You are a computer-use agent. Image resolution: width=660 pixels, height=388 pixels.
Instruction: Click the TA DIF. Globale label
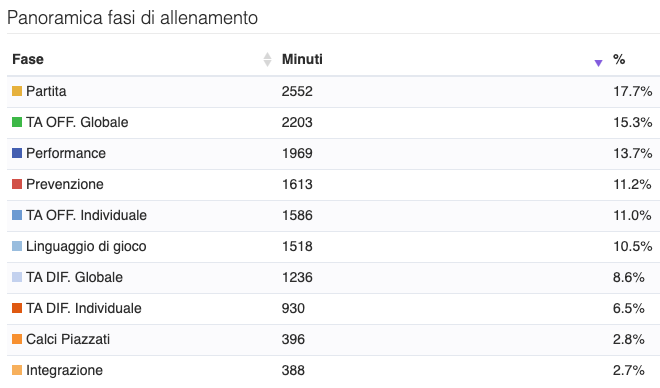pos(74,277)
